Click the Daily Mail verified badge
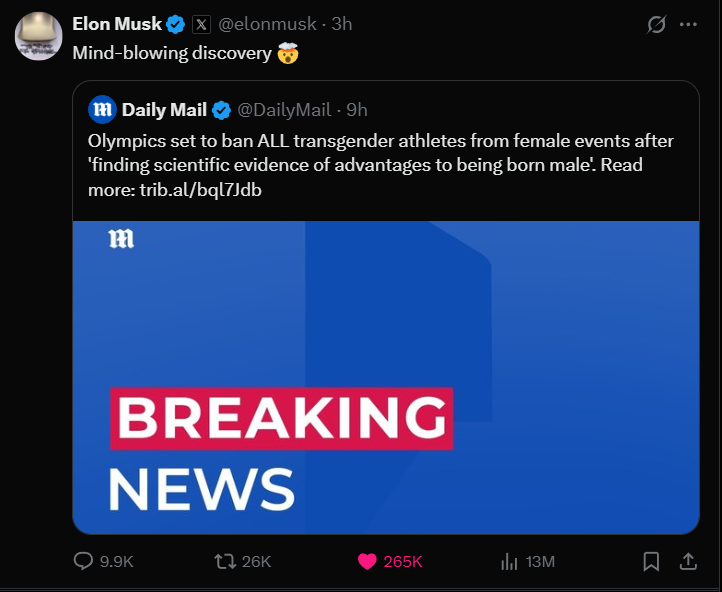Viewport: 722px width, 592px height. (x=221, y=109)
